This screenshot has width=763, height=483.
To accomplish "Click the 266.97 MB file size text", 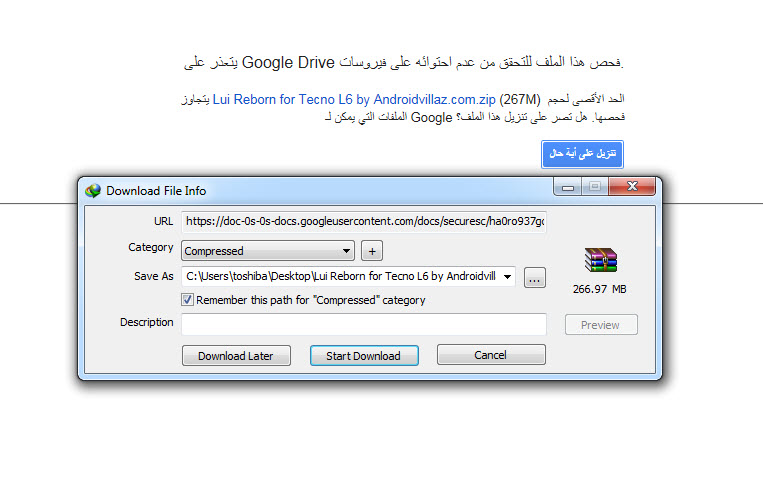I will tap(600, 289).
